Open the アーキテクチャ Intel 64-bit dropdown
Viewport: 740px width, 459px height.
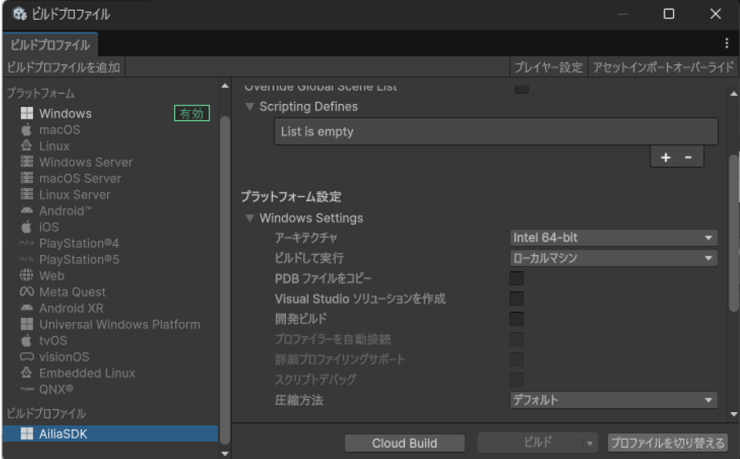[614, 238]
